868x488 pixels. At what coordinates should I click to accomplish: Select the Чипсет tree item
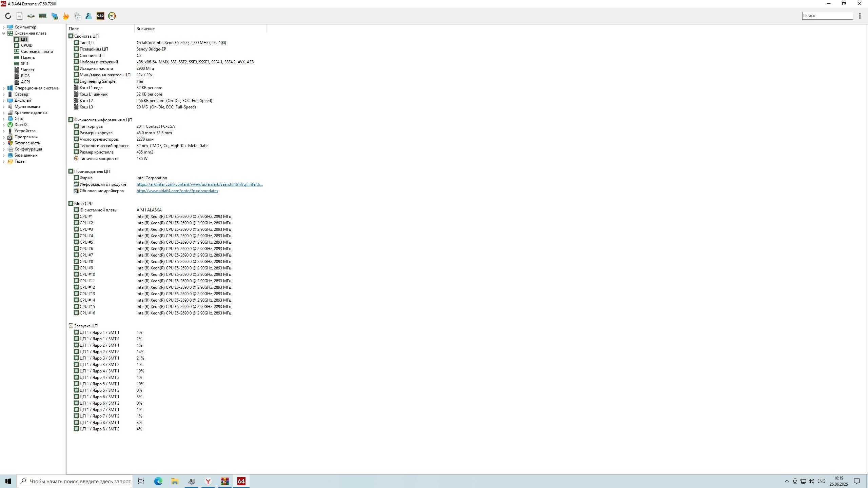27,70
